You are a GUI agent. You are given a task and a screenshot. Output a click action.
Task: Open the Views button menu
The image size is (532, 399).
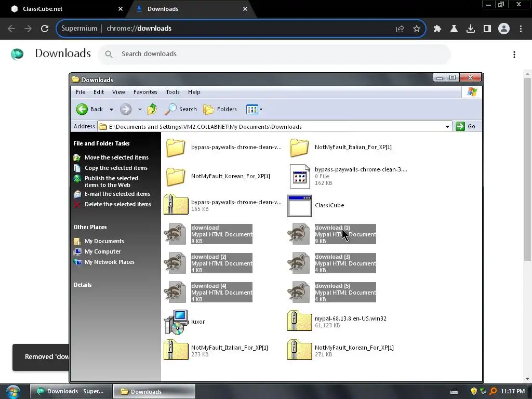click(x=254, y=110)
